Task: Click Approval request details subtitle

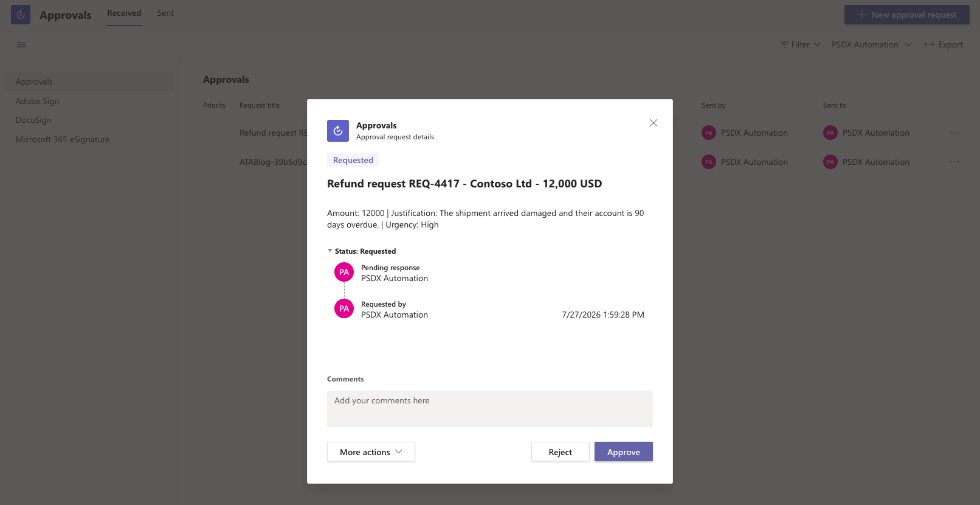Action: tap(395, 137)
